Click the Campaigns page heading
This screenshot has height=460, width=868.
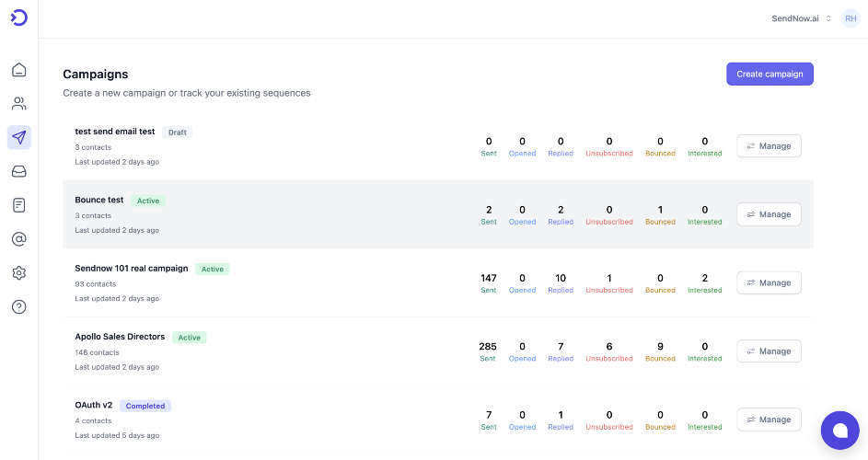[x=95, y=75]
